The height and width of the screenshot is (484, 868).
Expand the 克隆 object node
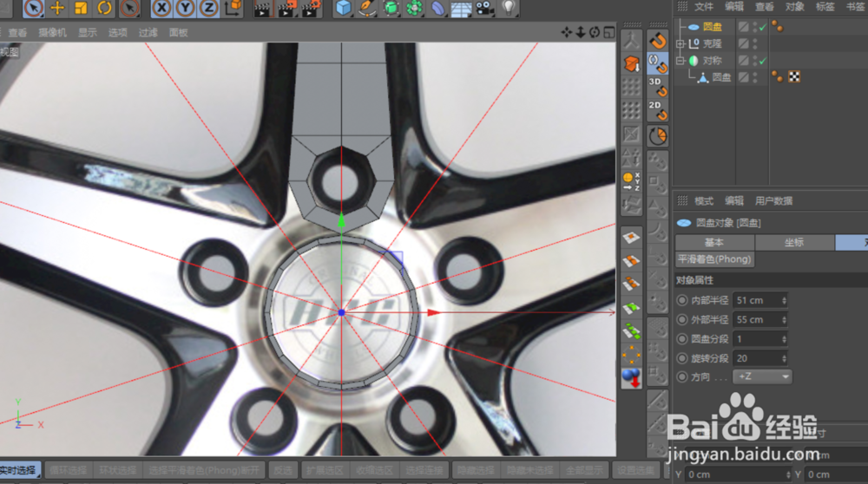pyautogui.click(x=681, y=43)
